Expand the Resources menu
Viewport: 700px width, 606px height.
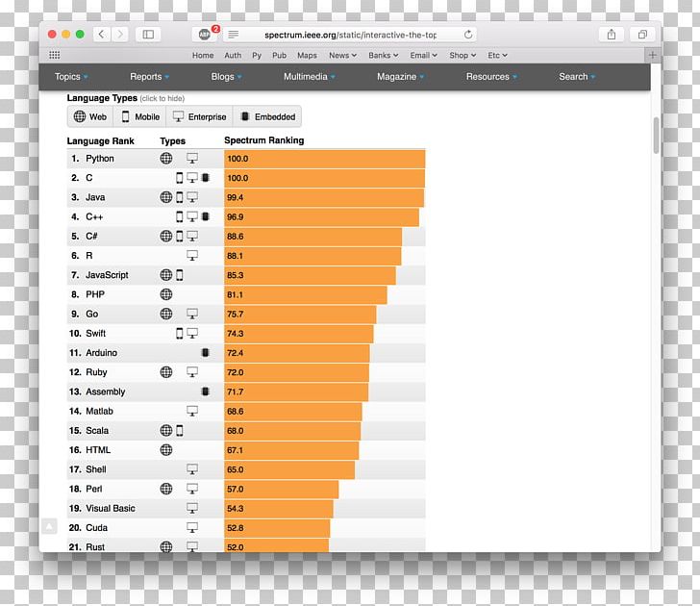(491, 77)
